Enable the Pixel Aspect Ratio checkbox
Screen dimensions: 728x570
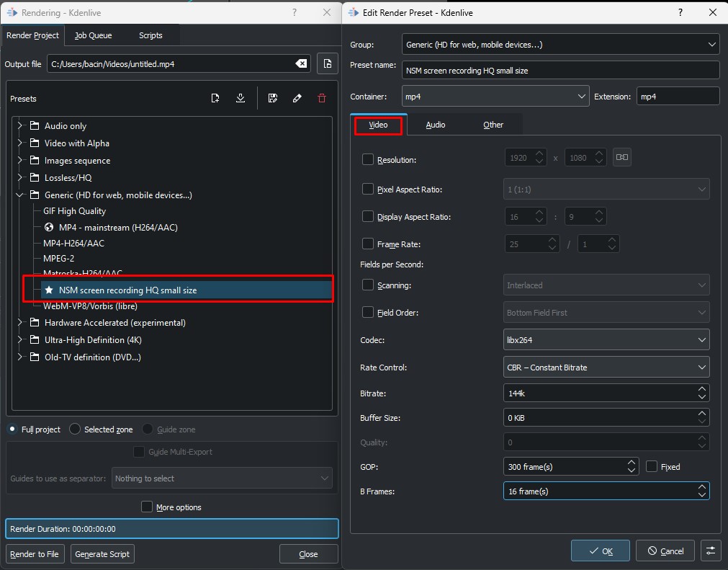[368, 189]
